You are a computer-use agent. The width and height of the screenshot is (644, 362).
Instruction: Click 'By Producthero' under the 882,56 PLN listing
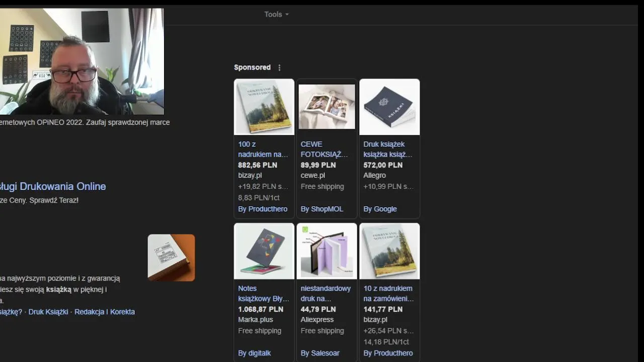[263, 209]
